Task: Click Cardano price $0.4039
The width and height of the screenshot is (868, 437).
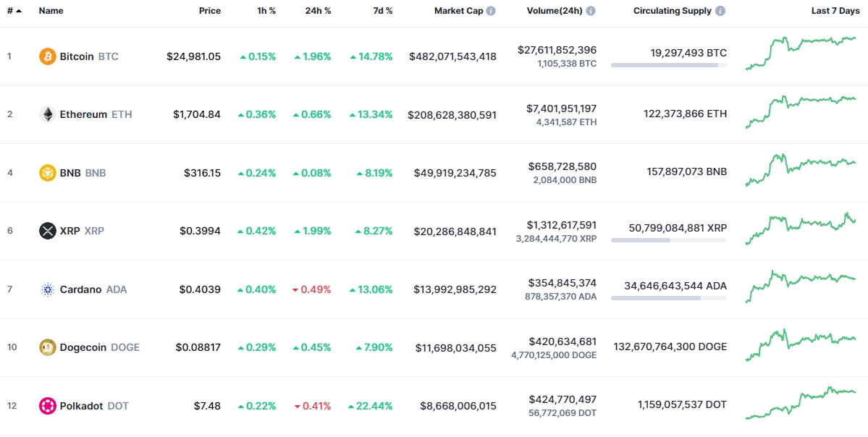Action: coord(200,289)
